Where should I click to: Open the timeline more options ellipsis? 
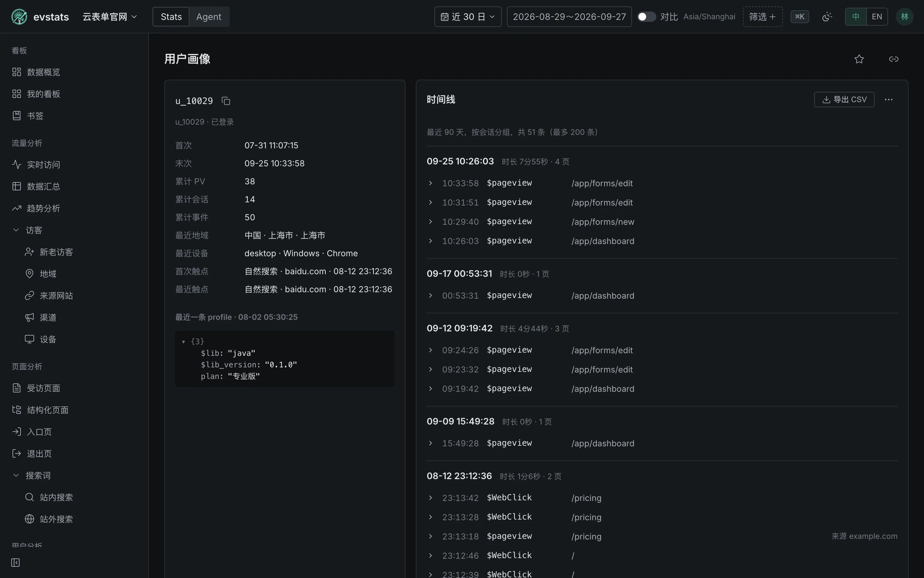click(x=889, y=100)
